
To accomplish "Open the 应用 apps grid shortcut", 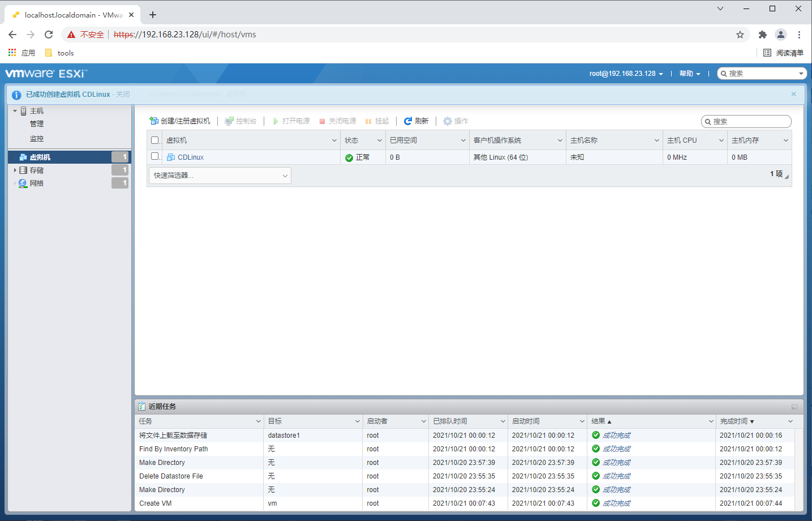I will point(22,53).
